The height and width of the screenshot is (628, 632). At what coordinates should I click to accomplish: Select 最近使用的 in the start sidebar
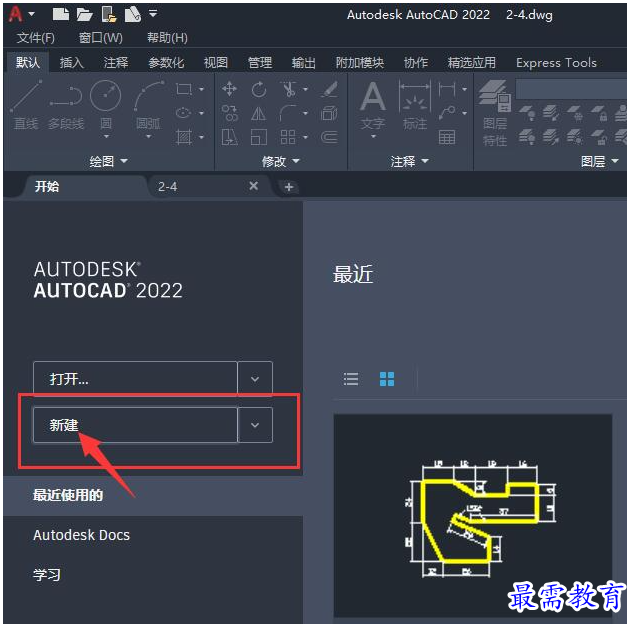(x=153, y=495)
